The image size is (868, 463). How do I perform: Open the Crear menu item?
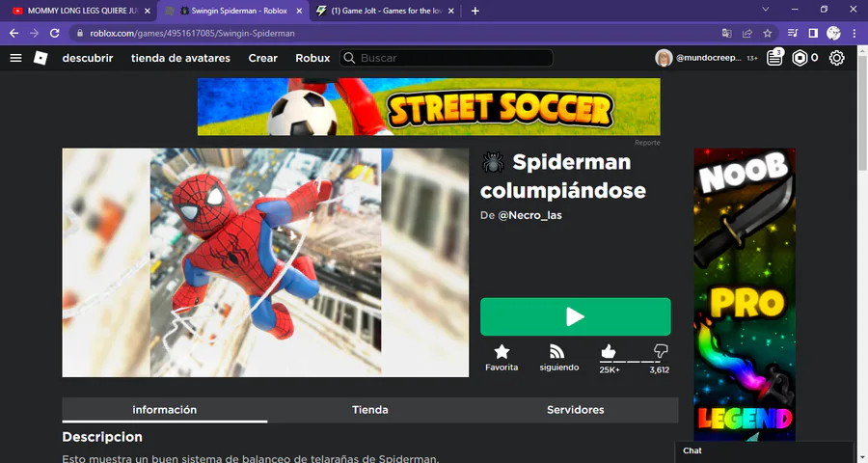pos(263,58)
